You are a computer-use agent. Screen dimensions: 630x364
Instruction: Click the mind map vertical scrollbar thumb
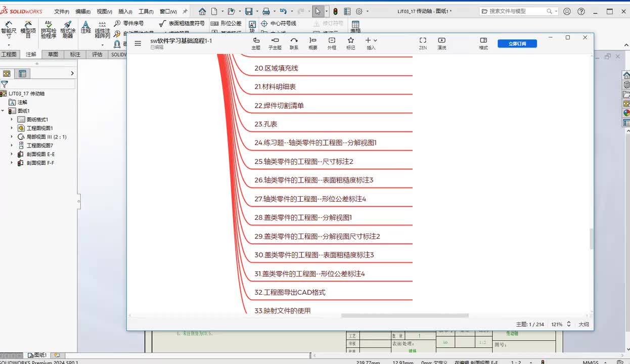[x=591, y=239]
